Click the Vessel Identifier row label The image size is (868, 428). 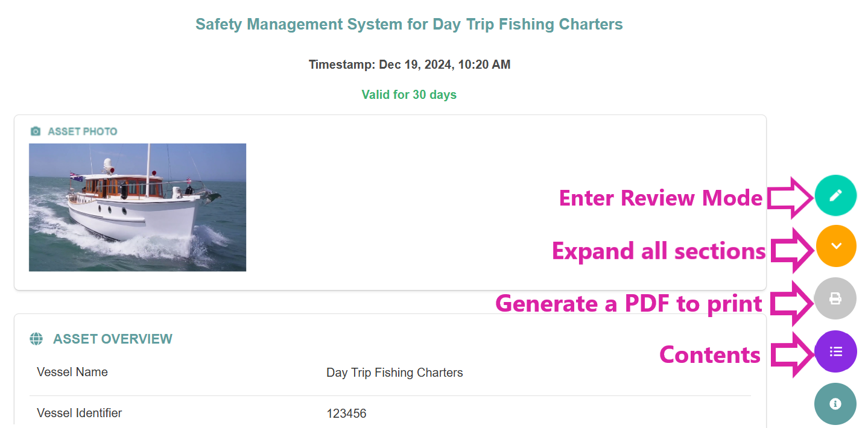pos(80,413)
